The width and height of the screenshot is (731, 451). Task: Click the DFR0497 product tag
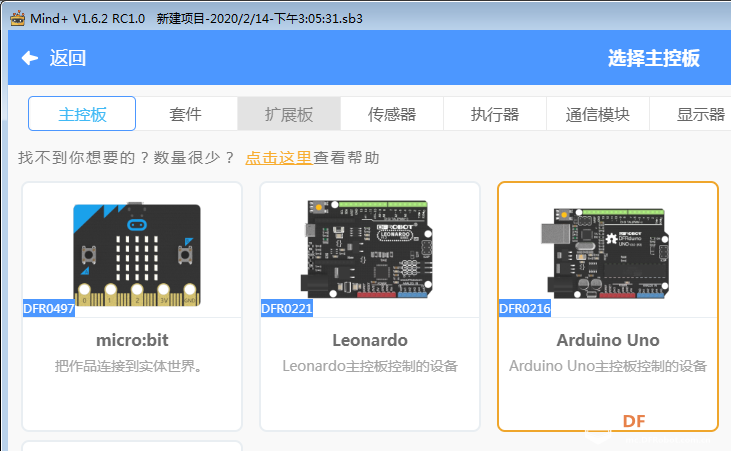click(x=49, y=309)
